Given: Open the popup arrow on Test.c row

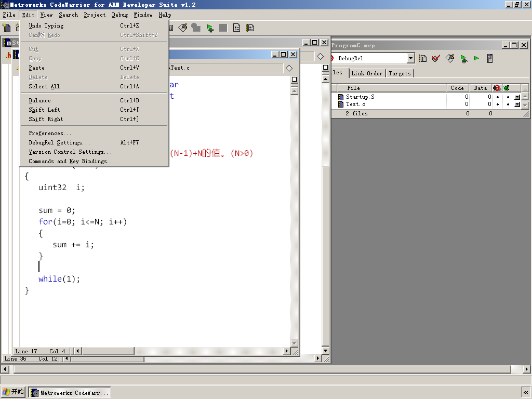Looking at the screenshot, I should (517, 104).
